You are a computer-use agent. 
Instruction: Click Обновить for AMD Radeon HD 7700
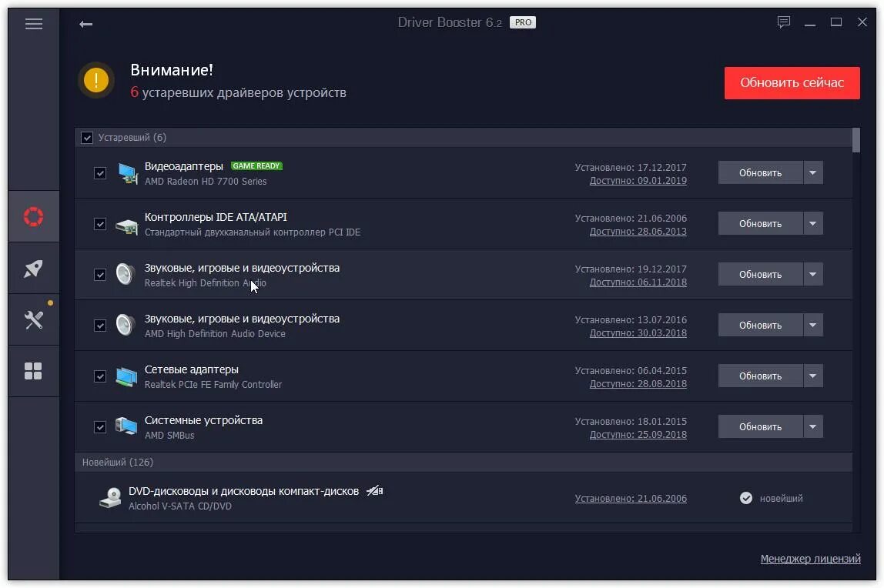pos(760,172)
